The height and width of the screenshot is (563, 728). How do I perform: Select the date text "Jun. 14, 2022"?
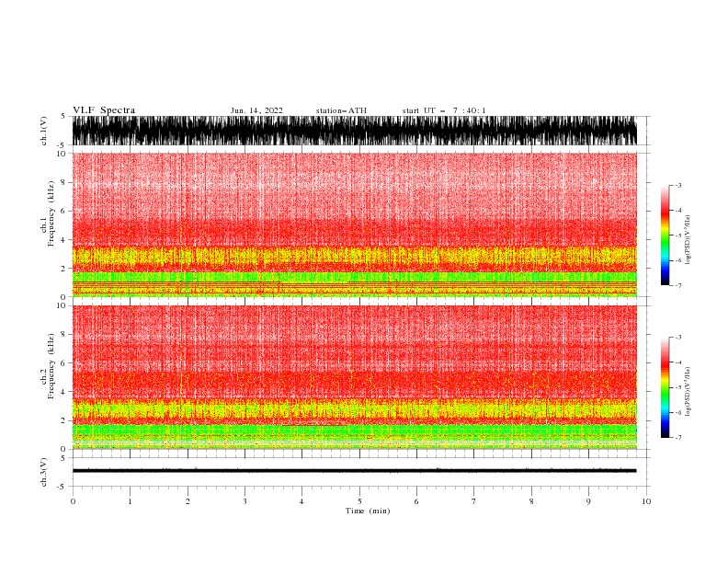pyautogui.click(x=256, y=110)
